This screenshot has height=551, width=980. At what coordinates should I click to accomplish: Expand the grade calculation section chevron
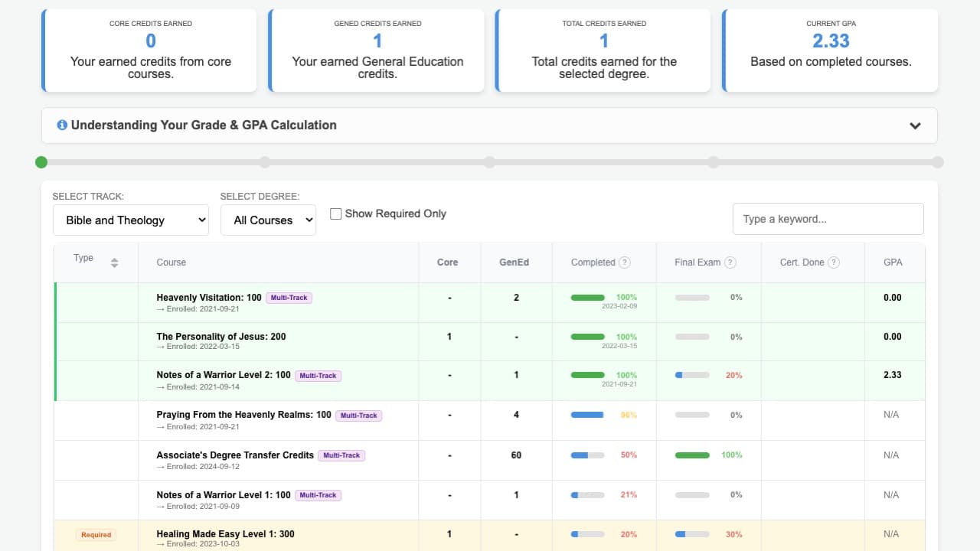(x=915, y=126)
